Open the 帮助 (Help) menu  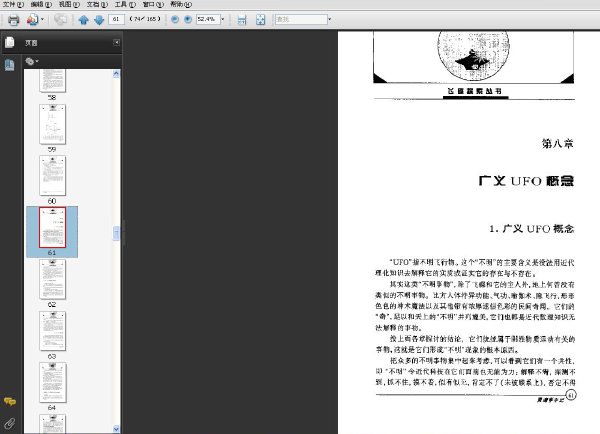click(181, 4)
